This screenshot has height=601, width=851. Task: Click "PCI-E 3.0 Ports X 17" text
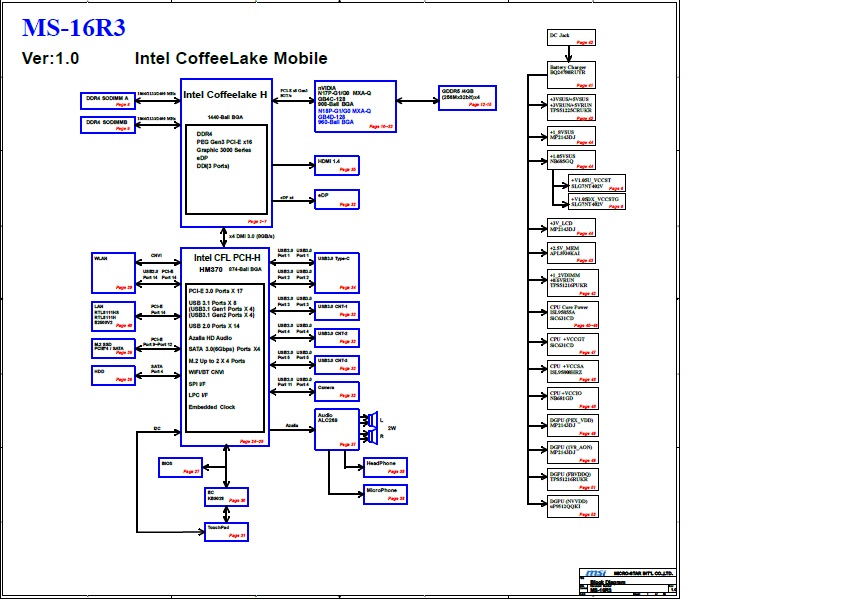click(x=215, y=291)
